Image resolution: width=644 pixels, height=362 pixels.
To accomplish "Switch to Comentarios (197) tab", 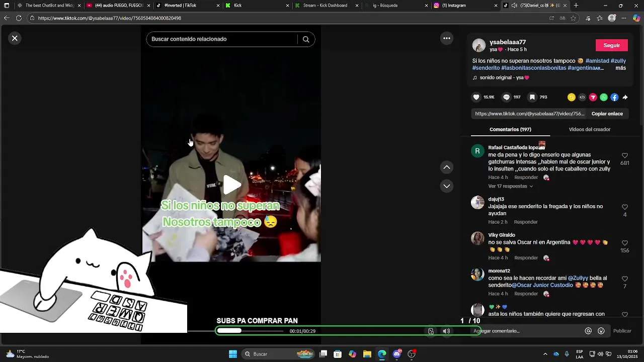I will coord(510,129).
